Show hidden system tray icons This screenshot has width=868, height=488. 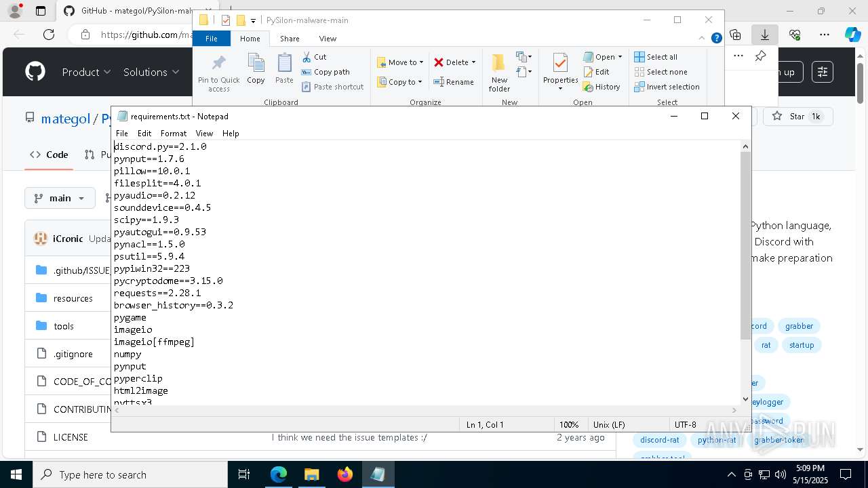pyautogui.click(x=731, y=474)
